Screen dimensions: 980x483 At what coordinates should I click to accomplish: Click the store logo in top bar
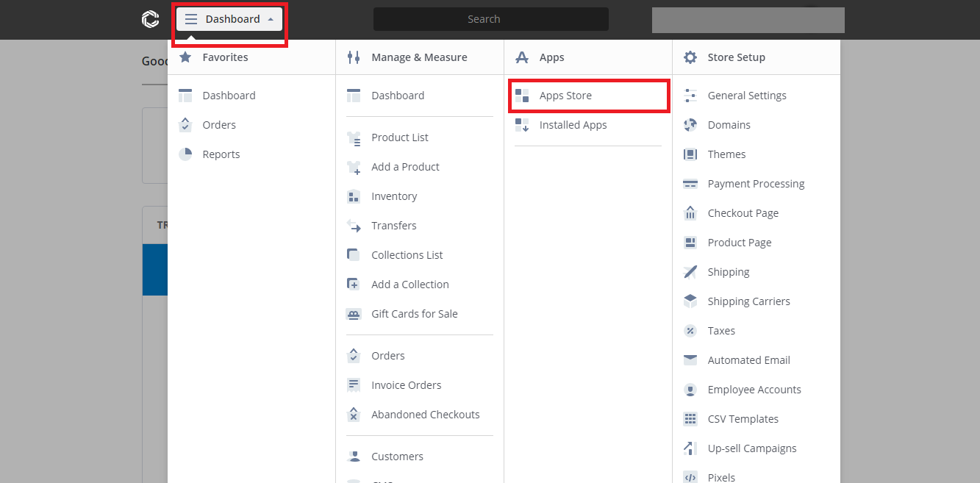(x=150, y=19)
